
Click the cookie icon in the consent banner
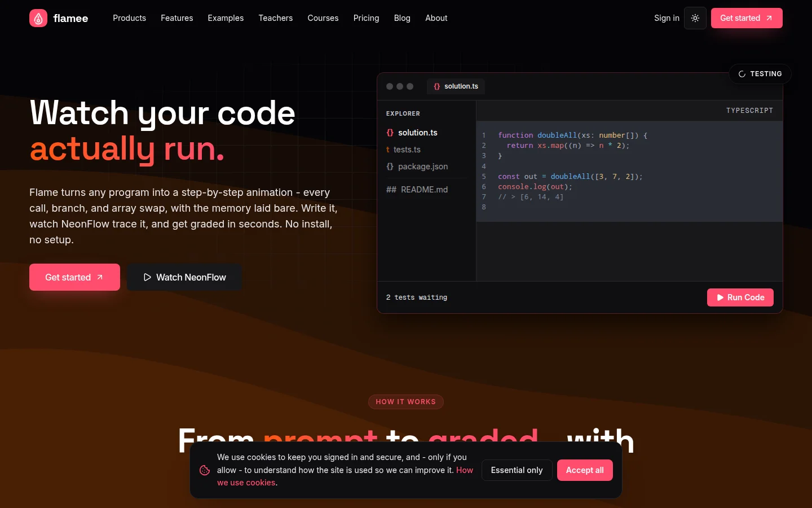tap(205, 470)
